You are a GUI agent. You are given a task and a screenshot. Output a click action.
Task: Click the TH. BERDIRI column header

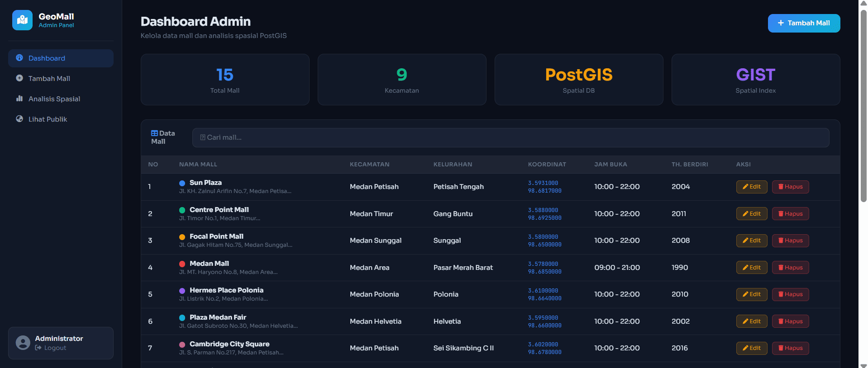click(690, 165)
